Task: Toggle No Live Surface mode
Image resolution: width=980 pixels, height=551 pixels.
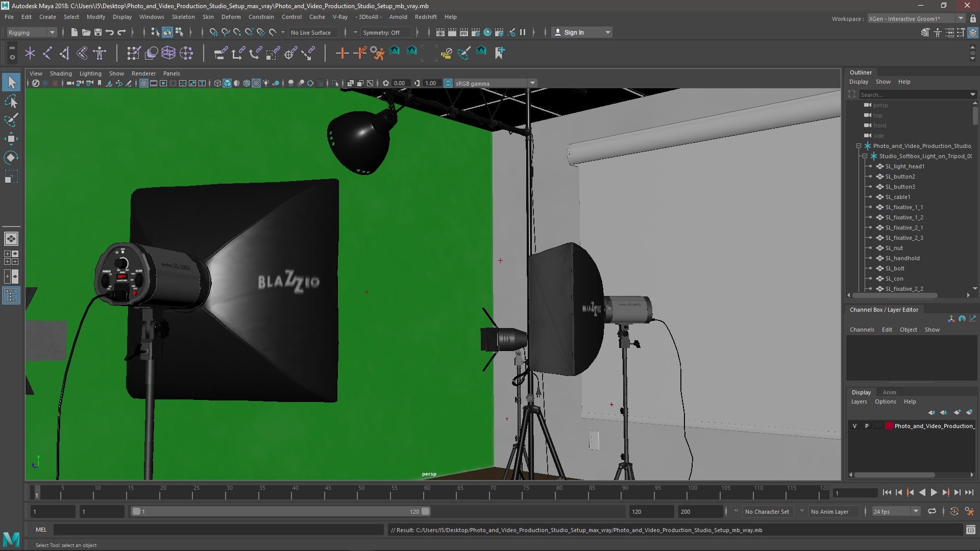Action: (x=310, y=32)
